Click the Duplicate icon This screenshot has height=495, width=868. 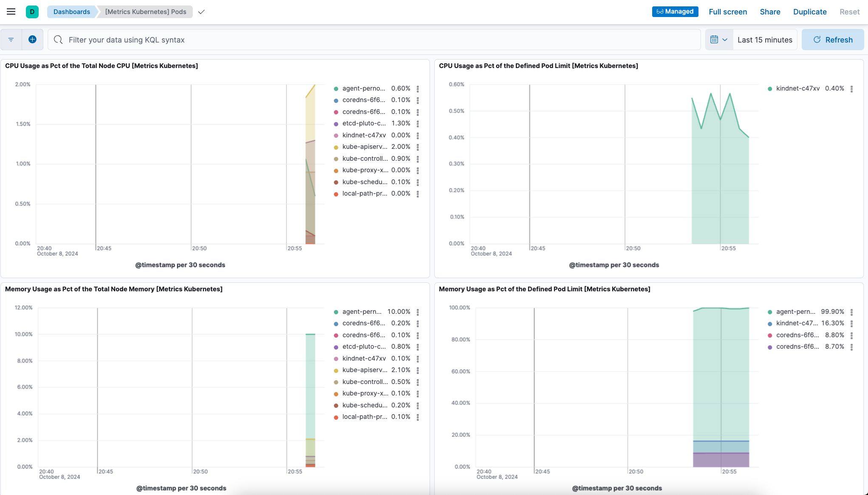[x=809, y=11]
